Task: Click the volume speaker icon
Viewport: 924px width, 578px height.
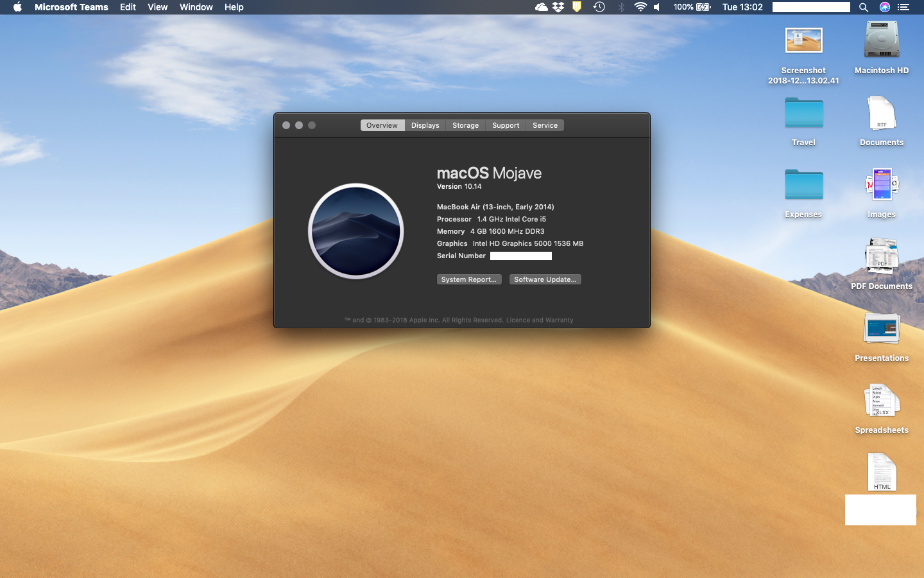Action: coord(657,7)
